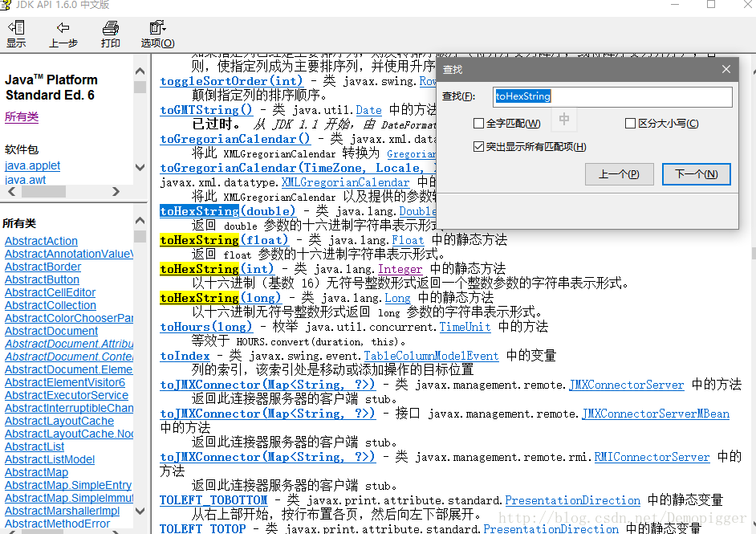Enable the 区分大小写(C) checkbox
756x534 pixels.
click(630, 124)
